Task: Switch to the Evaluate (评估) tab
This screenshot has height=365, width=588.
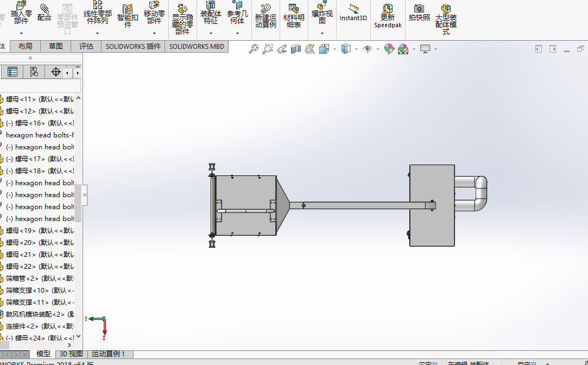Action: (x=86, y=46)
